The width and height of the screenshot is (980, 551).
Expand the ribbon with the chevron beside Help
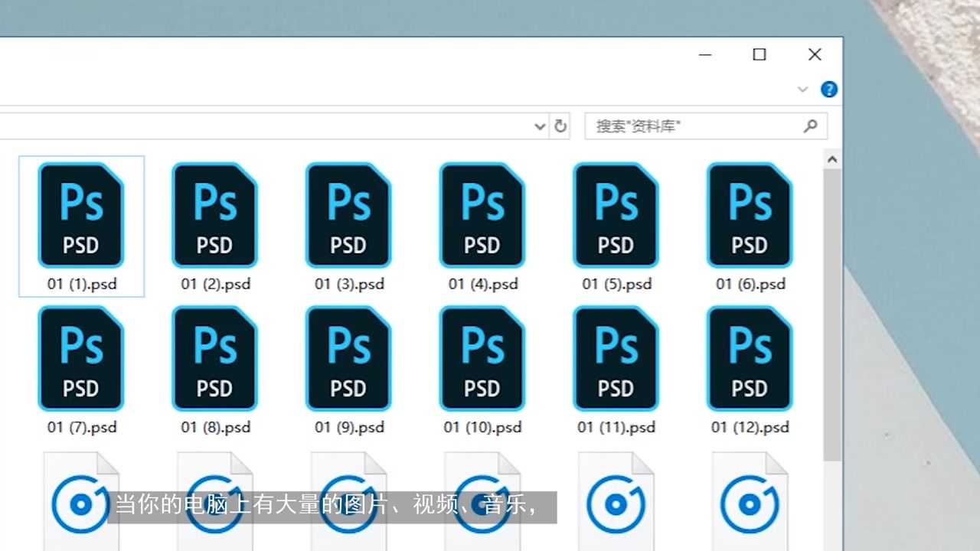[x=802, y=90]
